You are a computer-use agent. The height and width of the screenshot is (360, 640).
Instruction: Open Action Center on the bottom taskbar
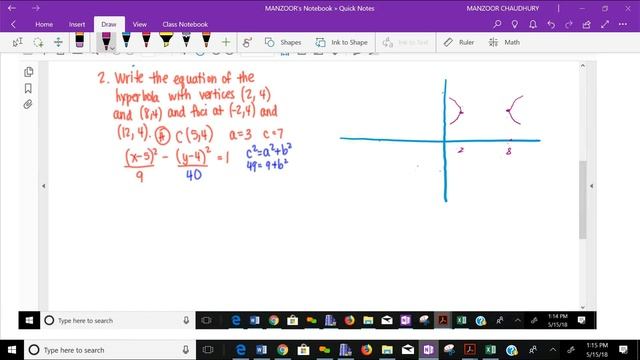623,350
